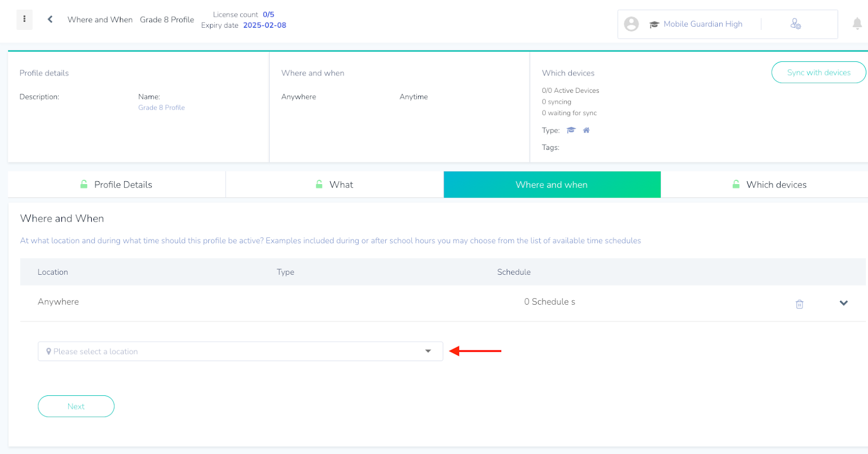Click the Mobile Guardian High link
This screenshot has width=868, height=454.
point(703,24)
